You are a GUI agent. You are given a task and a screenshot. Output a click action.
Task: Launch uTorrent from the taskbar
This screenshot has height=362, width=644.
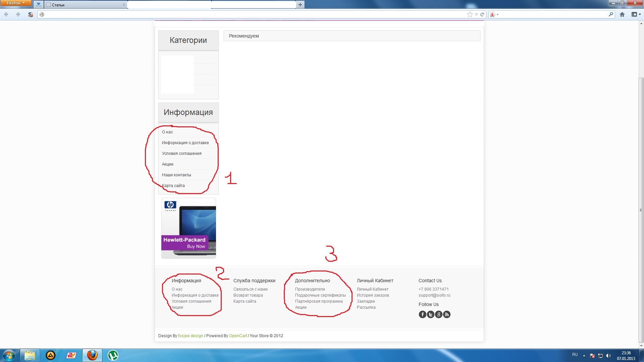click(x=113, y=355)
